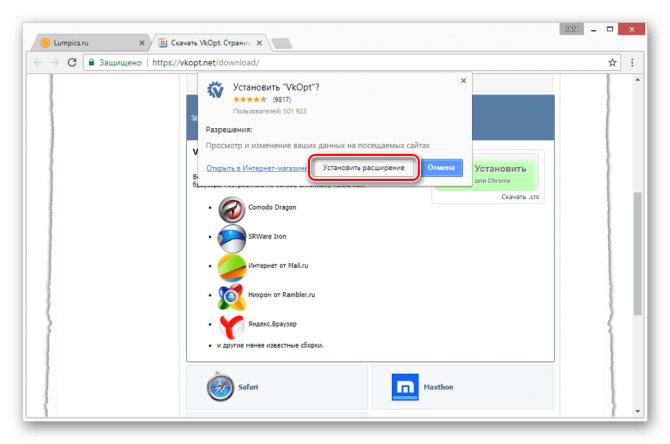Click the Safari compass icon
Image resolution: width=670 pixels, height=444 pixels.
coord(220,387)
